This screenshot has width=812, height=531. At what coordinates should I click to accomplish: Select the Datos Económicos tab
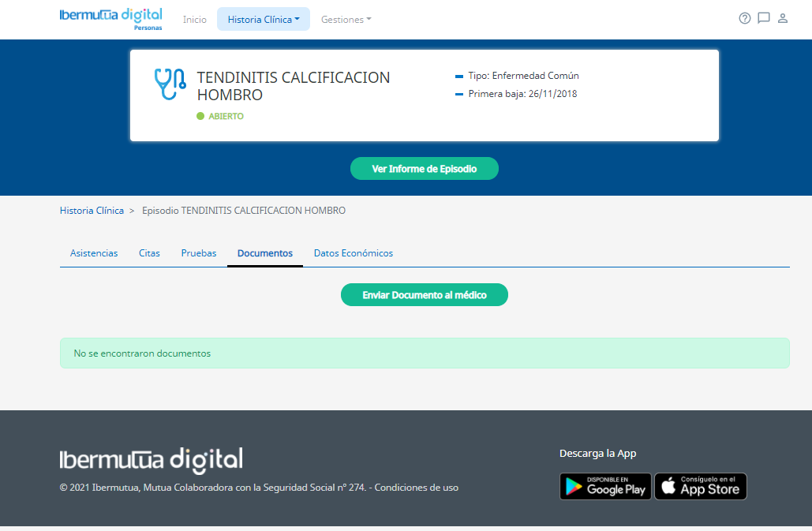[353, 253]
